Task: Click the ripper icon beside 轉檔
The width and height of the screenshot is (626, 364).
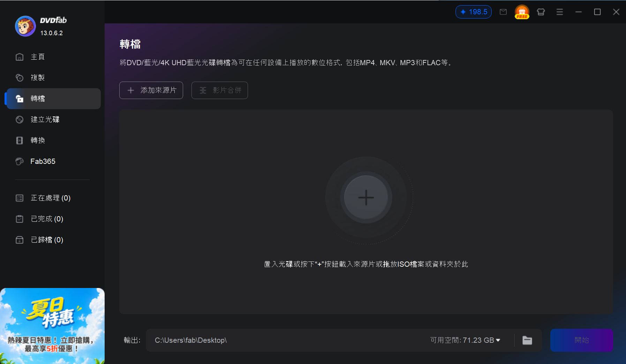Action: 20,99
